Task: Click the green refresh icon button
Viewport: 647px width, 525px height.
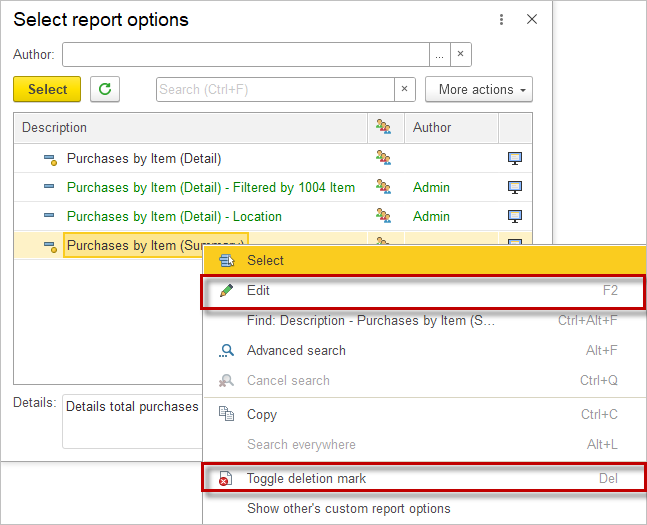Action: point(105,89)
